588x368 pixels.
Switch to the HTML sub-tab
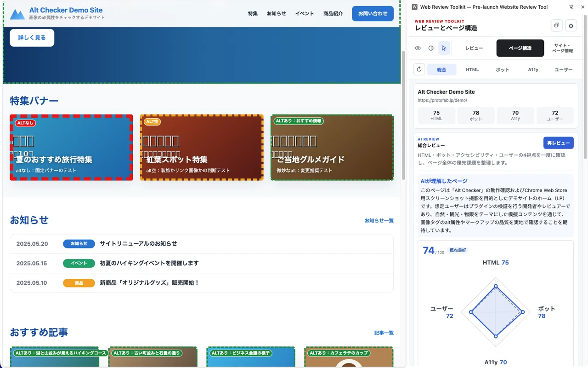(x=472, y=69)
